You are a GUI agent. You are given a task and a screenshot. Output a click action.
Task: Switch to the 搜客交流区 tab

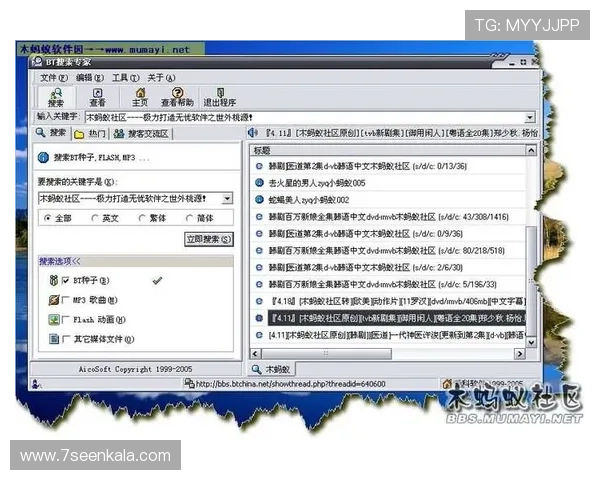[142, 134]
